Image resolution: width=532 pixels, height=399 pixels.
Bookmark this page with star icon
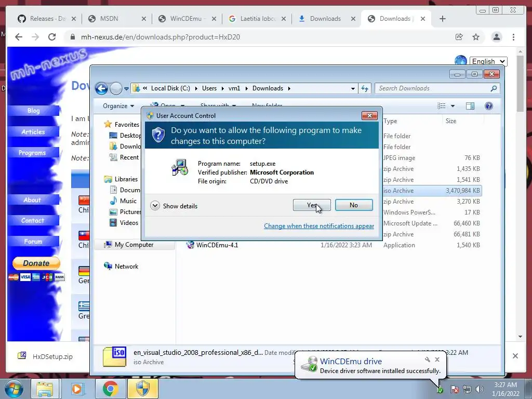pos(476,37)
